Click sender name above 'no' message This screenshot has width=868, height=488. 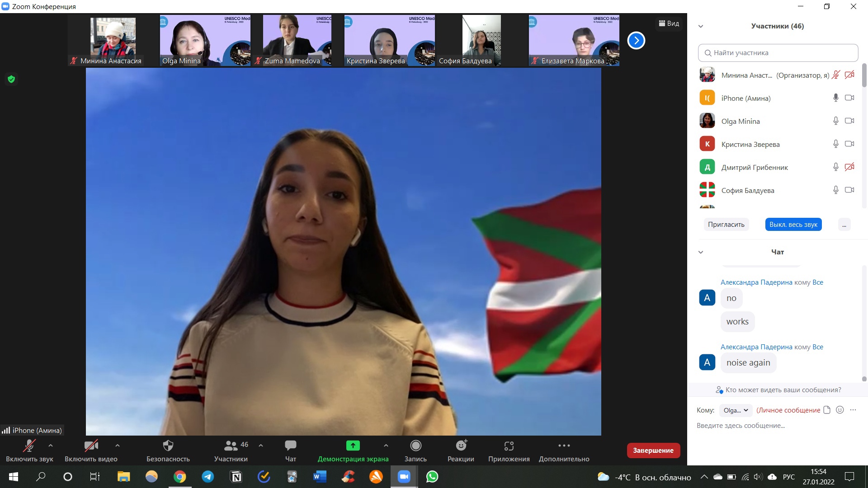pyautogui.click(x=756, y=282)
